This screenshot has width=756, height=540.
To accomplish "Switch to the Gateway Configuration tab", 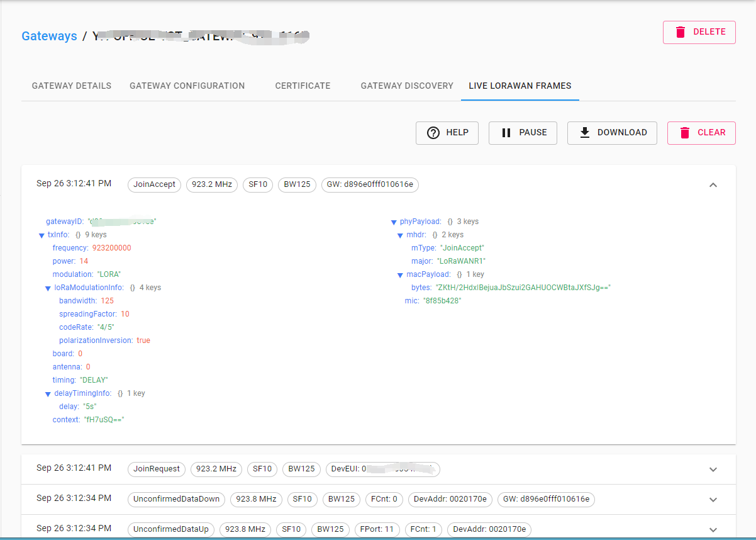I will click(187, 86).
